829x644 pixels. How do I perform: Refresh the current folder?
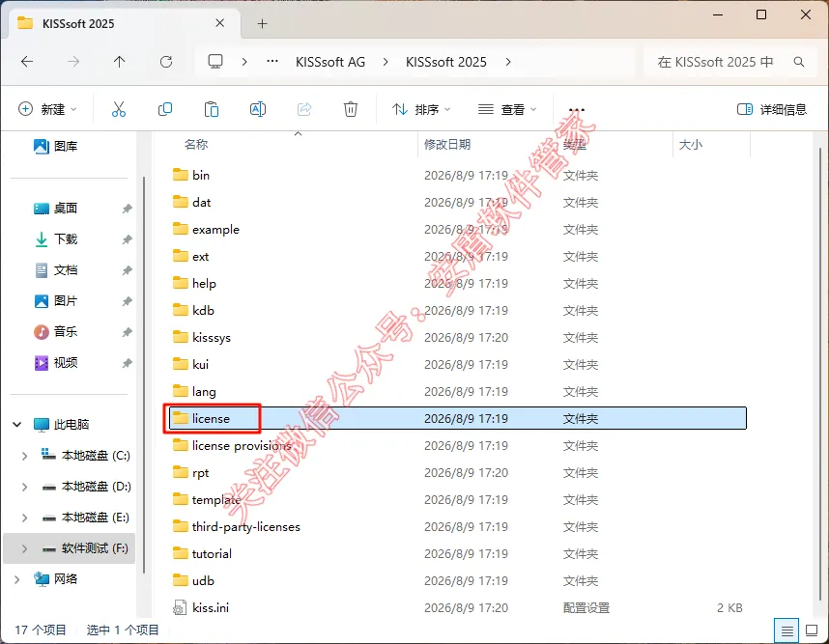166,62
